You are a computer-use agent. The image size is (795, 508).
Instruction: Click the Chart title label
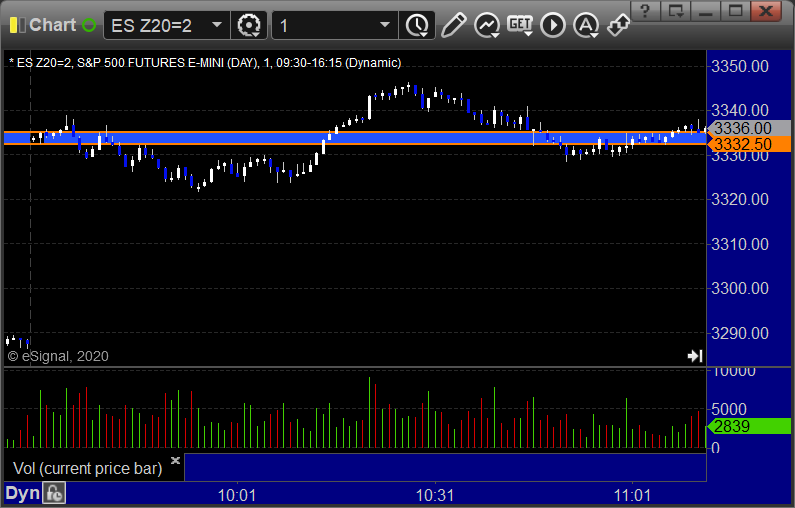[x=52, y=25]
